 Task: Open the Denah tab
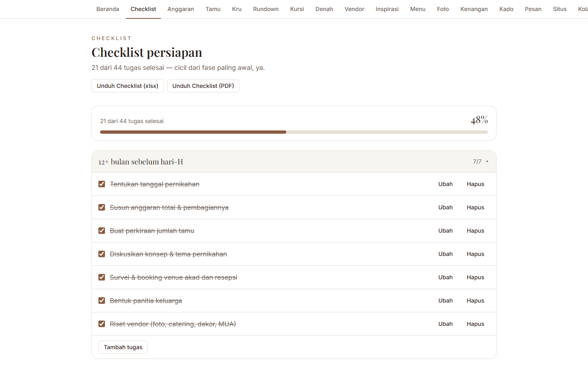(x=324, y=9)
